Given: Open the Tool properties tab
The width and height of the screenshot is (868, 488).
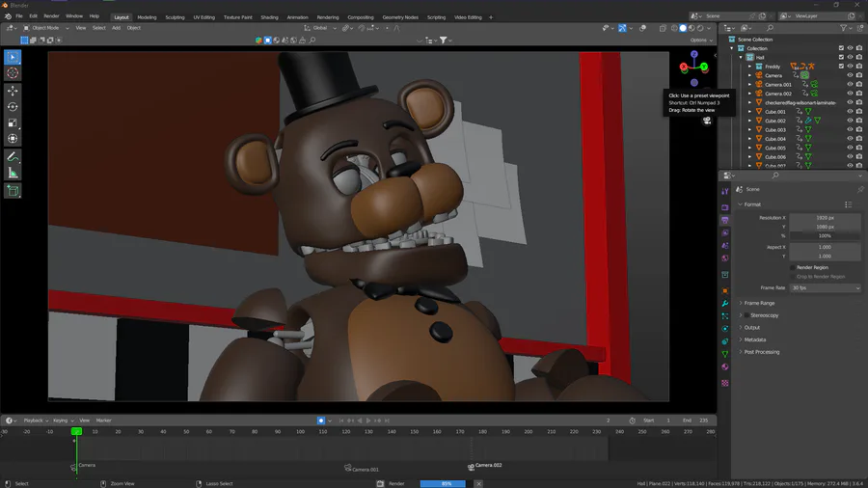Looking at the screenshot, I should (725, 191).
